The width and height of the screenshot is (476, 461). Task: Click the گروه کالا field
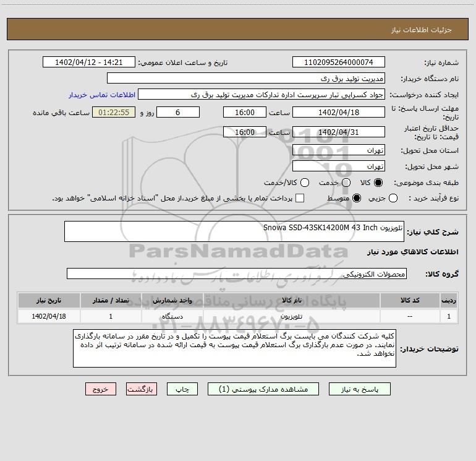click(x=237, y=274)
